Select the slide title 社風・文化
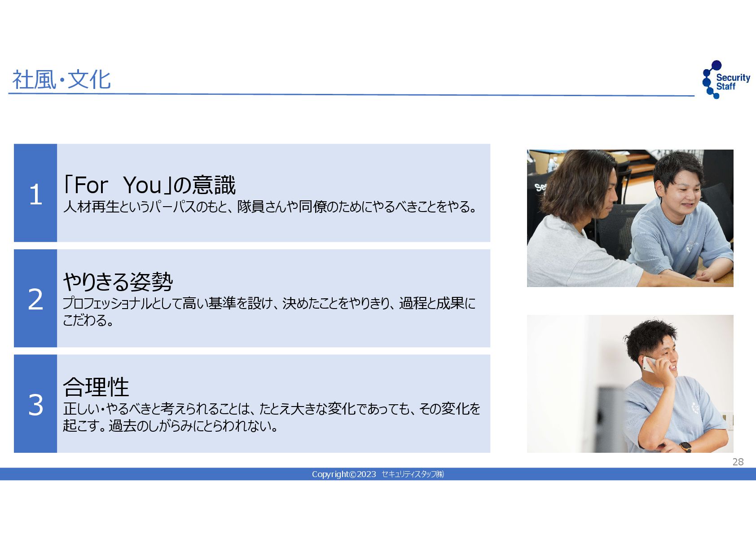This screenshot has height=535, width=756. (x=62, y=80)
